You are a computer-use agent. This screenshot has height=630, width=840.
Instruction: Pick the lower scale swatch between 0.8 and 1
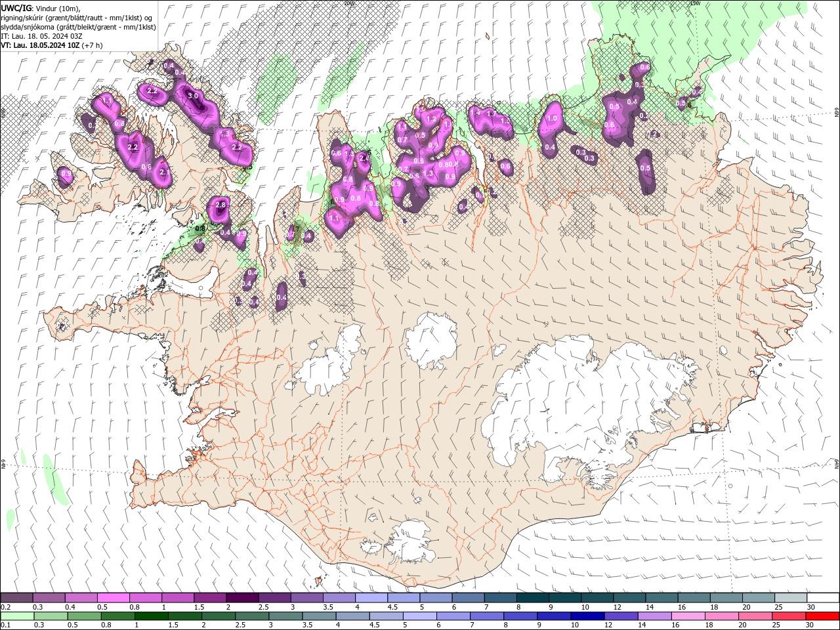click(117, 616)
